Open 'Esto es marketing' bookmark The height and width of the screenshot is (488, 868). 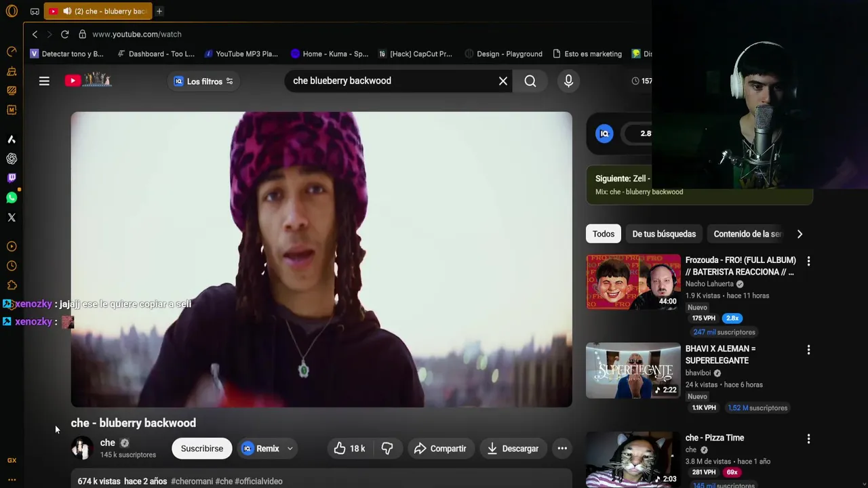click(587, 54)
